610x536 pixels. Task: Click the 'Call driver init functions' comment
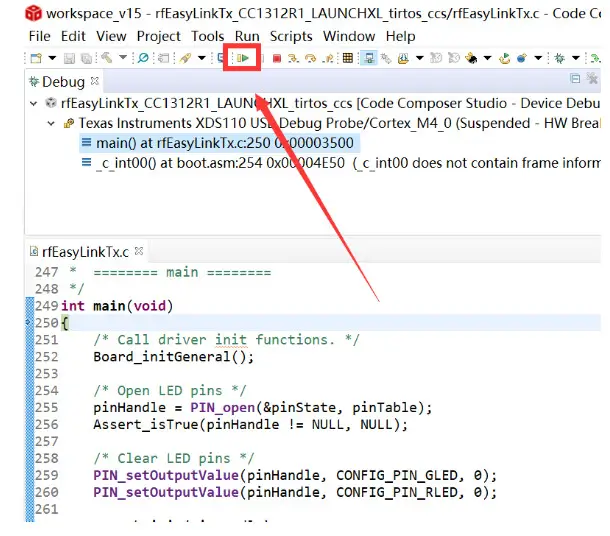(x=226, y=340)
